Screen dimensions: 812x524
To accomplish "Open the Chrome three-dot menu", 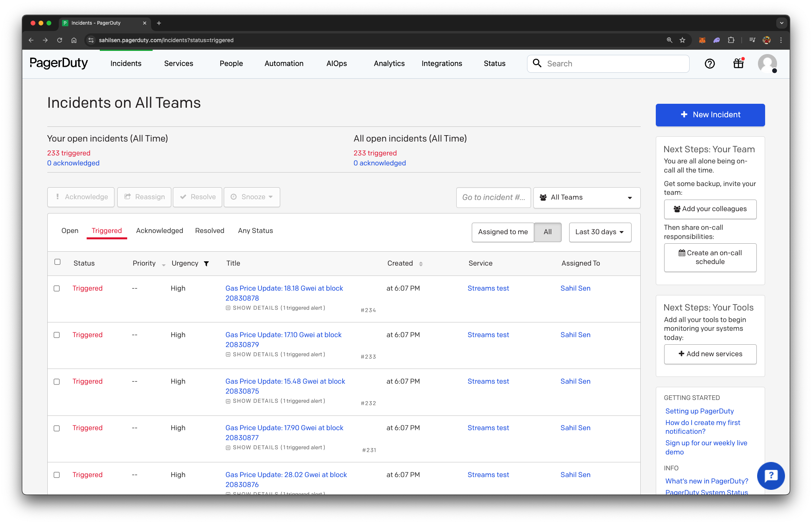I will [781, 40].
